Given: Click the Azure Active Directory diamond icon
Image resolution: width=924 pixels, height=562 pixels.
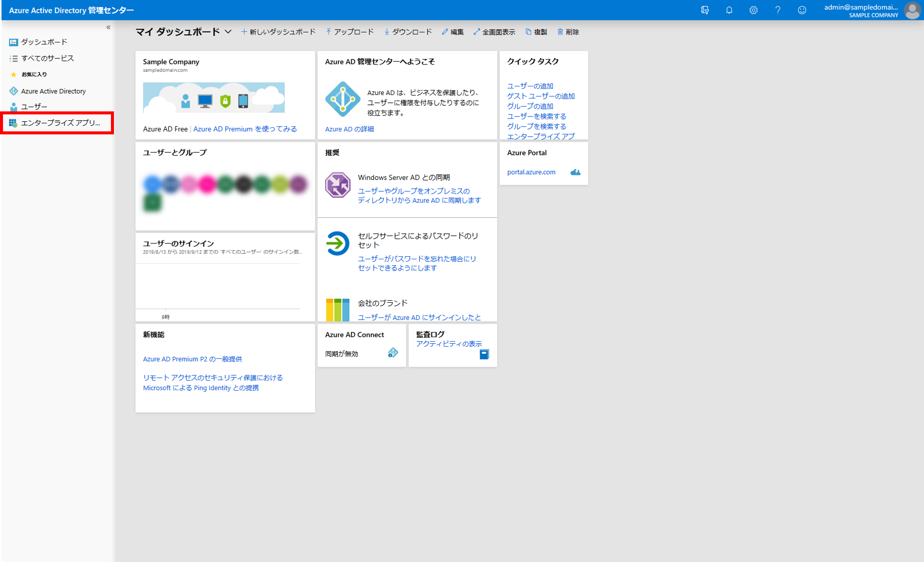Looking at the screenshot, I should (x=13, y=91).
